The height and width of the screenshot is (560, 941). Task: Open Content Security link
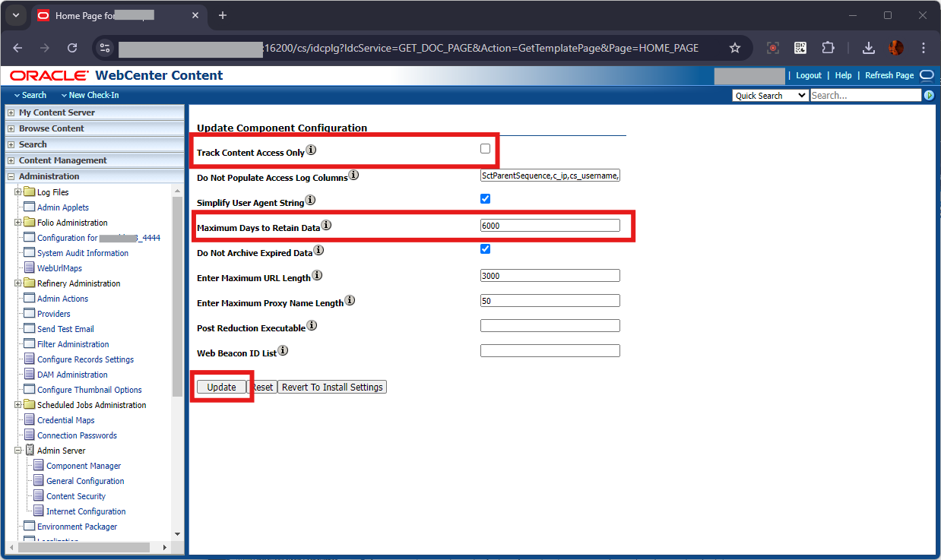[x=76, y=496]
